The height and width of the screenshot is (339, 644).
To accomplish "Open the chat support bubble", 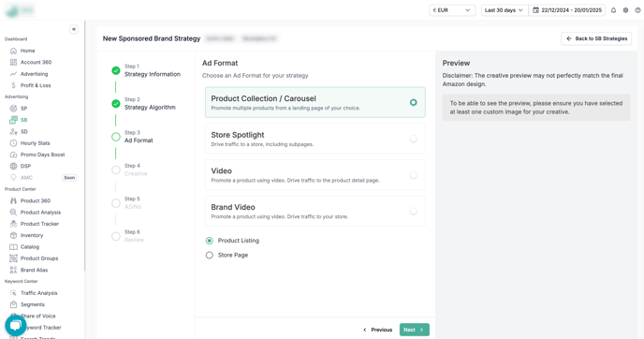I will tap(16, 326).
